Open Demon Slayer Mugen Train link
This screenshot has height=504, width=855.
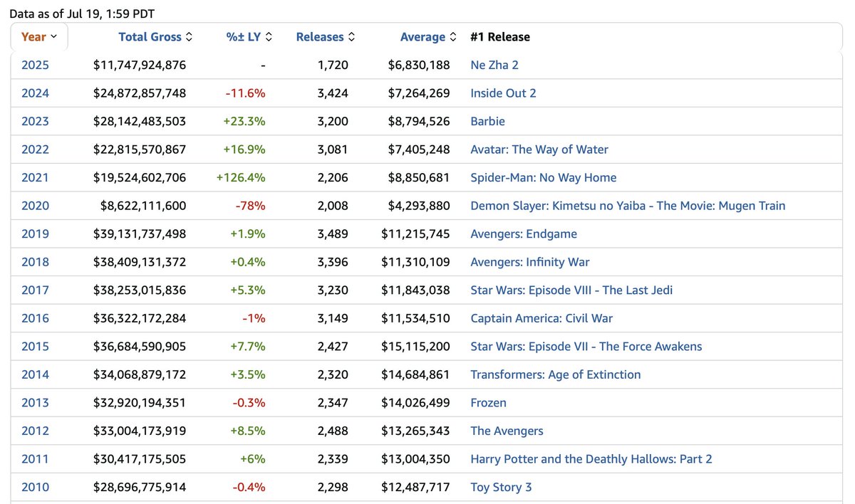tap(628, 206)
